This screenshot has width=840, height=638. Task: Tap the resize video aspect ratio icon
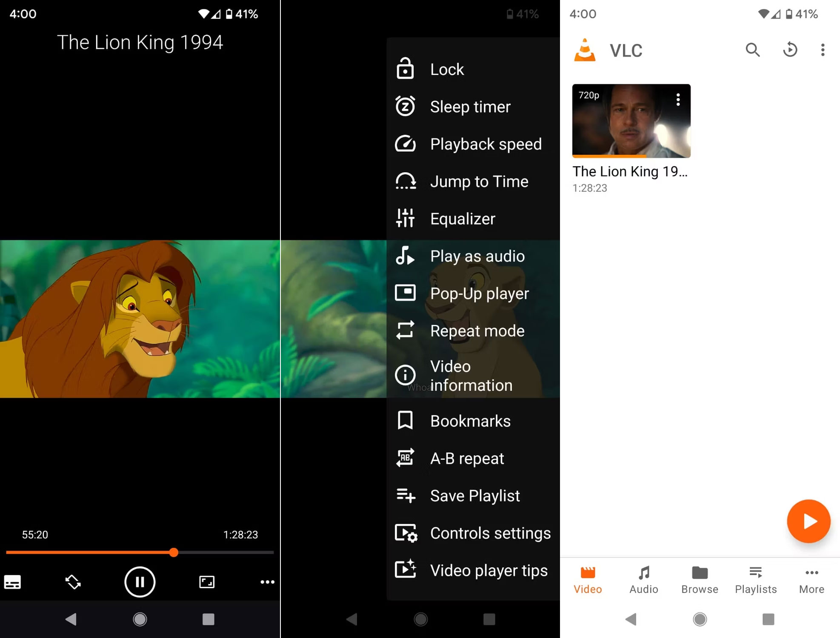207,582
